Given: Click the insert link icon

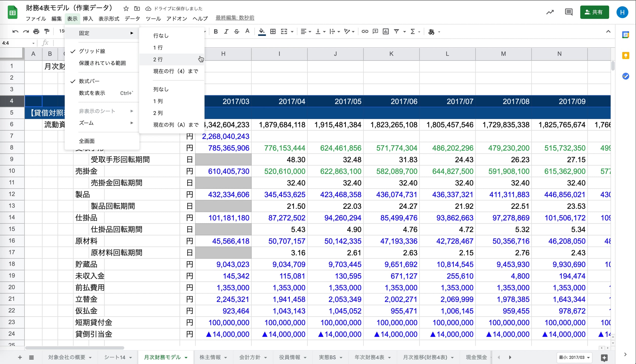Looking at the screenshot, I should click(365, 32).
